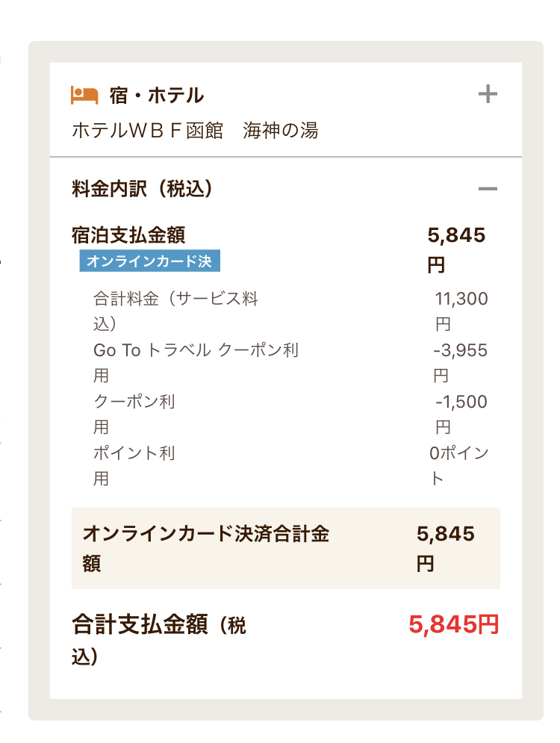Click the 宿・ホテル section heading

coord(157,96)
